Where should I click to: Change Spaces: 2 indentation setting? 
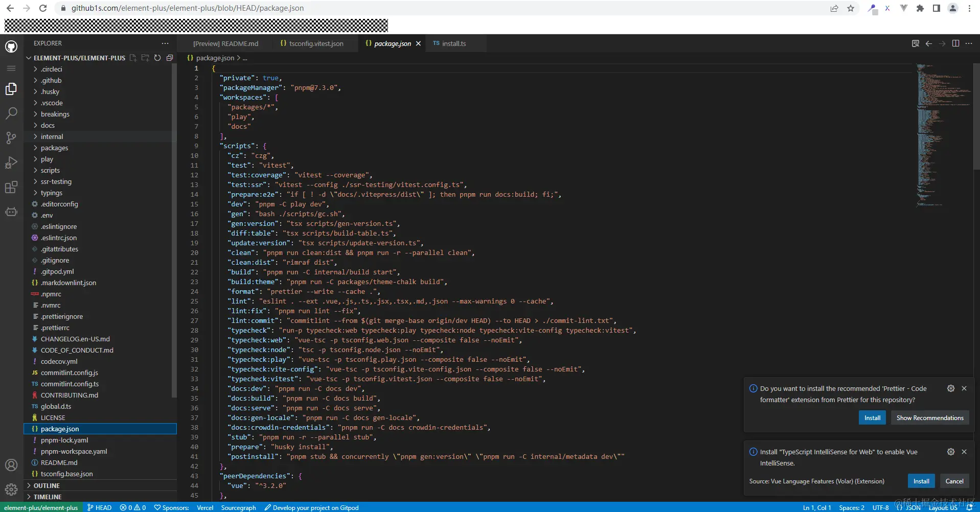tap(852, 507)
